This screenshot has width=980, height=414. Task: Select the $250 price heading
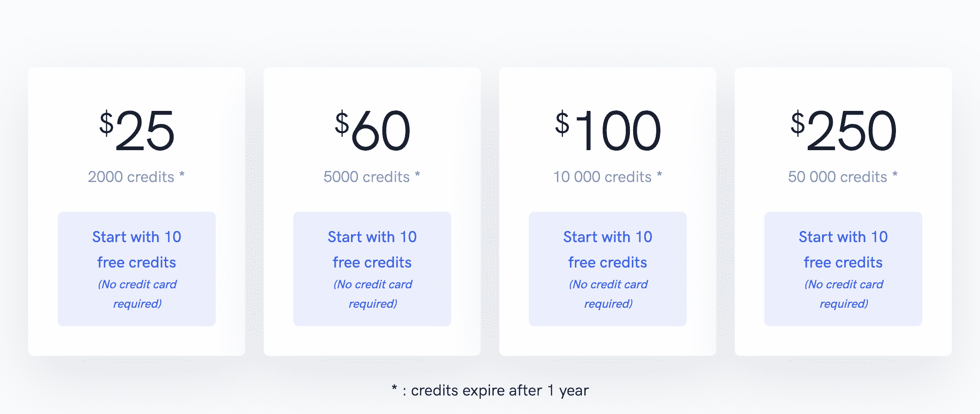click(843, 131)
